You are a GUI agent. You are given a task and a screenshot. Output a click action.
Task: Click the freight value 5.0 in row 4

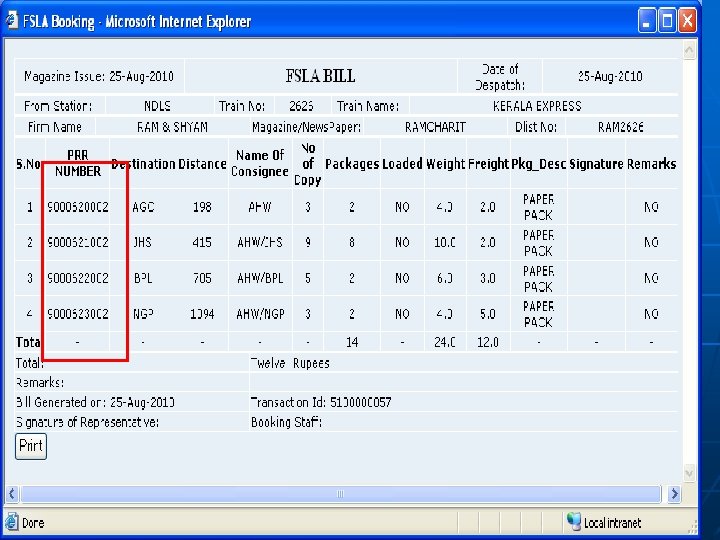pos(488,314)
